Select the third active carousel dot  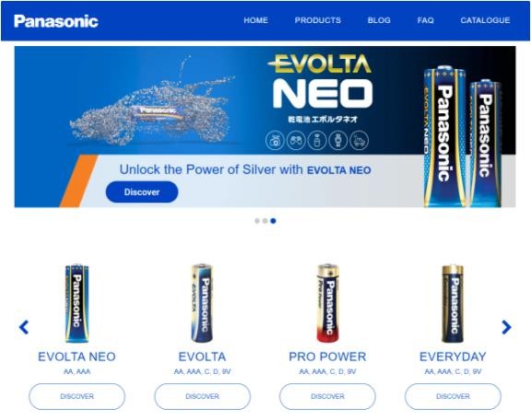click(x=273, y=221)
